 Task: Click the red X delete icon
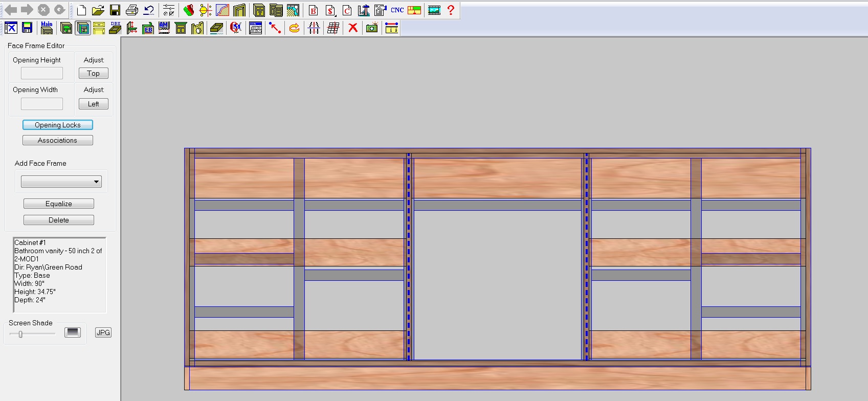pyautogui.click(x=353, y=28)
